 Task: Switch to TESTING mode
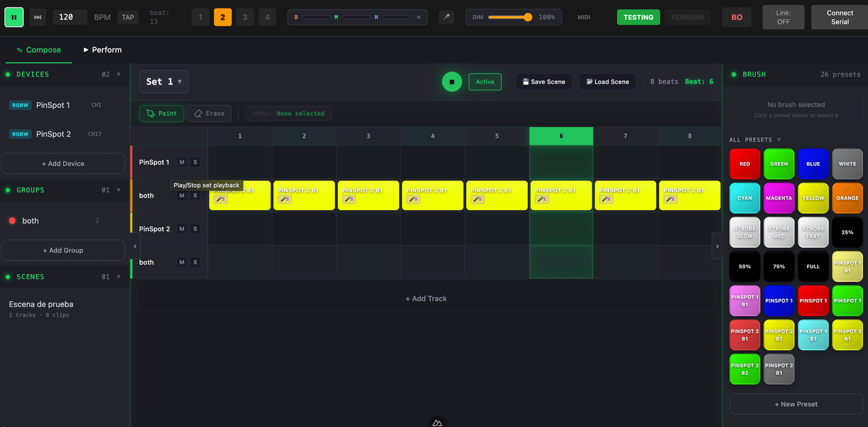pyautogui.click(x=639, y=17)
